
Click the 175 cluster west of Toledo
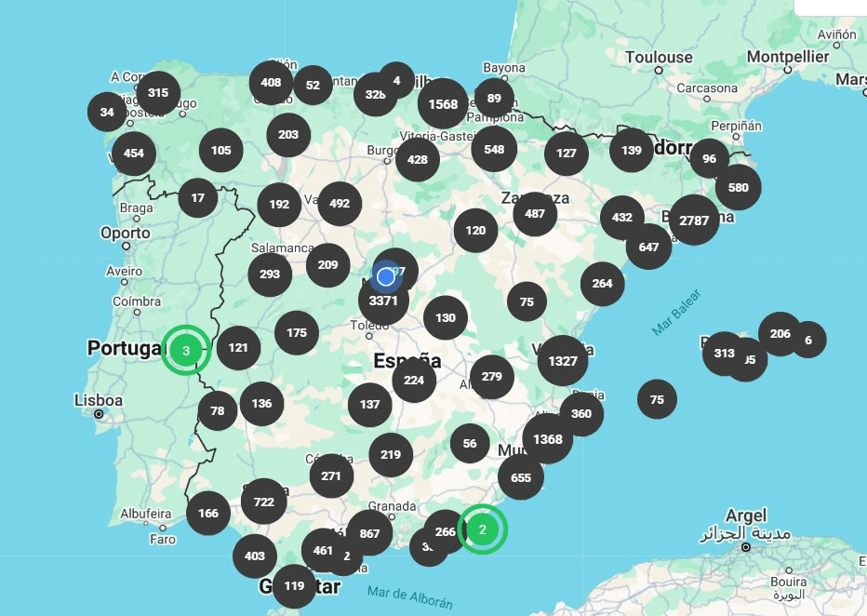coord(297,333)
